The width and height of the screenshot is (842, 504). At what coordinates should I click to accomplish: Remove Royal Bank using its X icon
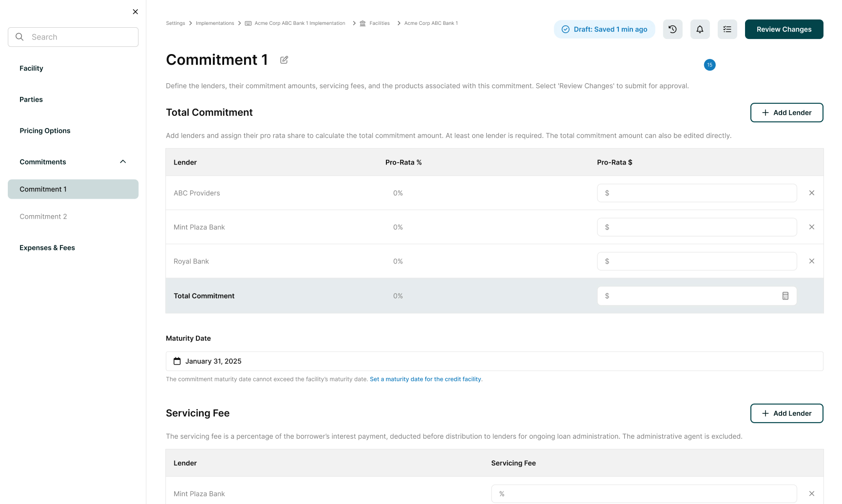tap(812, 261)
